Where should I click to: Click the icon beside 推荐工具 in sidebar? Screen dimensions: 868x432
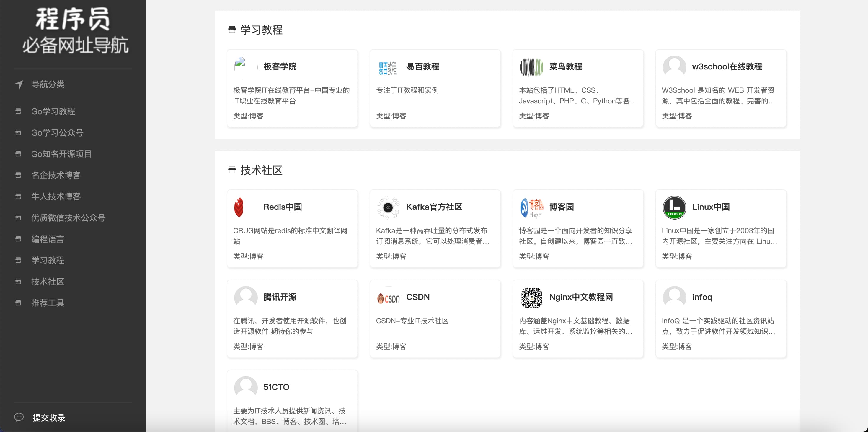(x=19, y=303)
